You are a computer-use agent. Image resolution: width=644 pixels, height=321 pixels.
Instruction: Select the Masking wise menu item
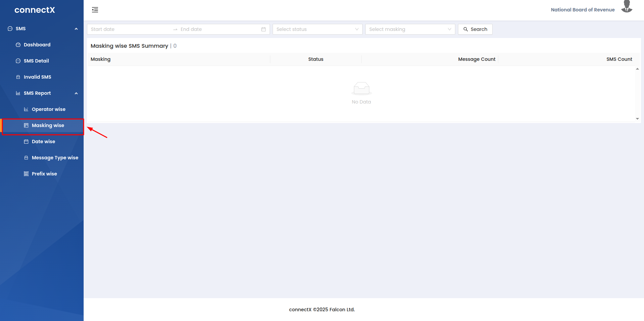pos(48,125)
